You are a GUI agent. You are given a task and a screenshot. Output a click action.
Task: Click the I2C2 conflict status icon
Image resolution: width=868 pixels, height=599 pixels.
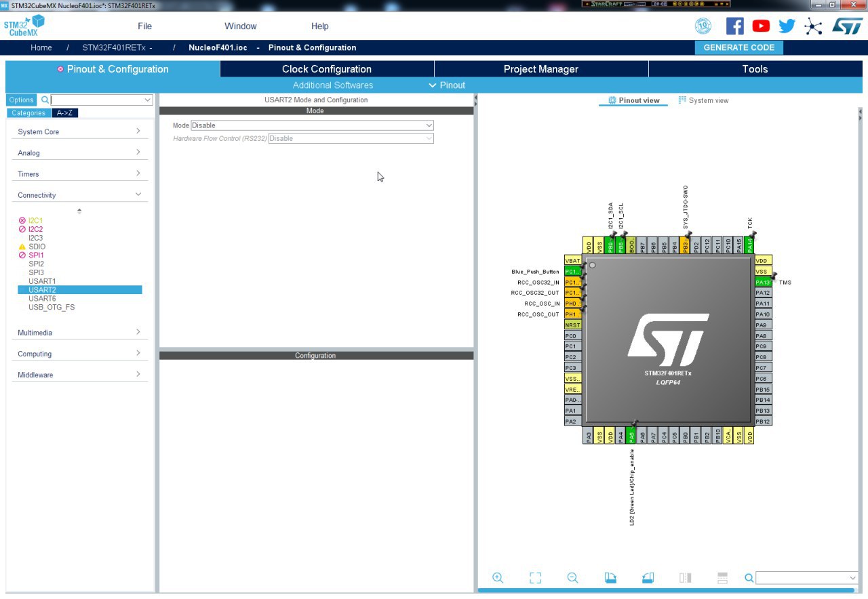click(x=22, y=230)
